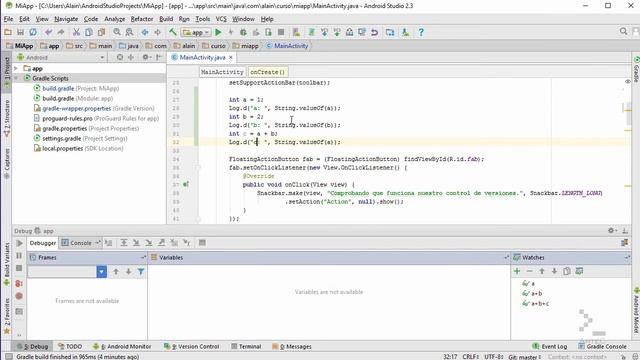Toggle Build Variants side panel
The height and width of the screenshot is (360, 640).
(x=7, y=264)
